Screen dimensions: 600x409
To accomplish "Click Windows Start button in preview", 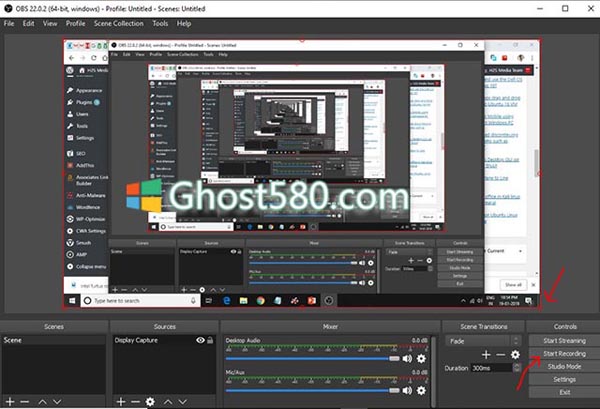I will pos(72,301).
